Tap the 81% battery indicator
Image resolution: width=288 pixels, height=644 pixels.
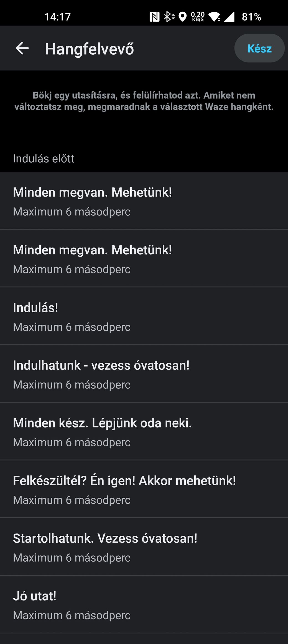point(251,17)
